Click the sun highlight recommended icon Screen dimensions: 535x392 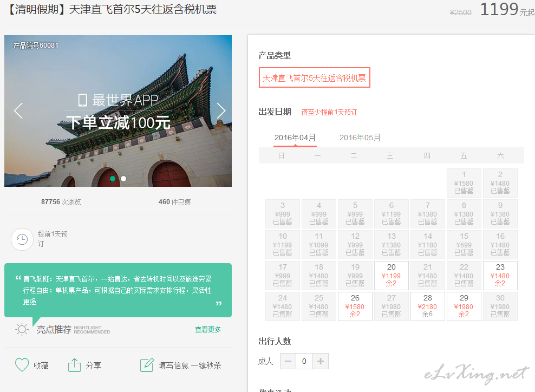coord(22,329)
